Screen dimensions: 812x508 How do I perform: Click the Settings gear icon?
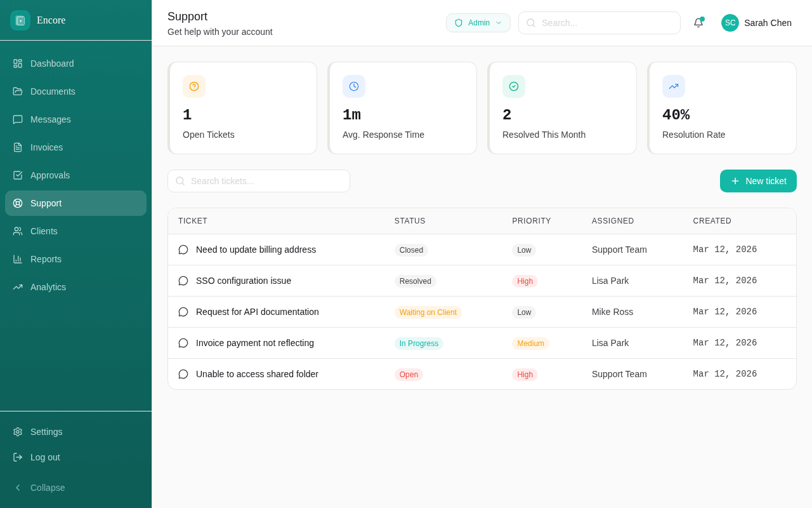point(18,432)
